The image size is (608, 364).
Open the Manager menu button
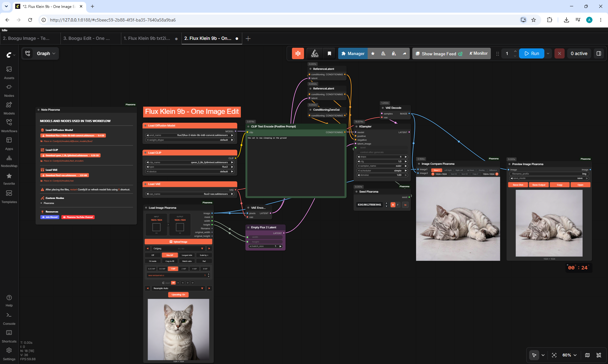pyautogui.click(x=353, y=53)
